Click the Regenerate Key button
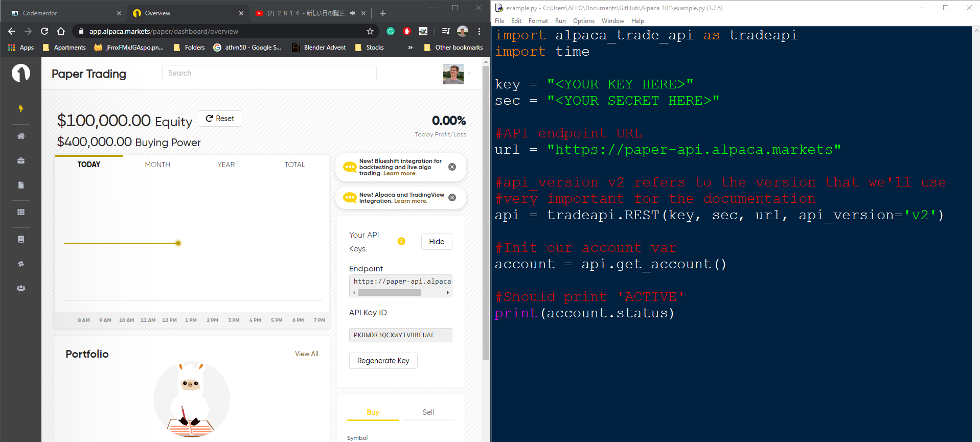 pos(383,361)
